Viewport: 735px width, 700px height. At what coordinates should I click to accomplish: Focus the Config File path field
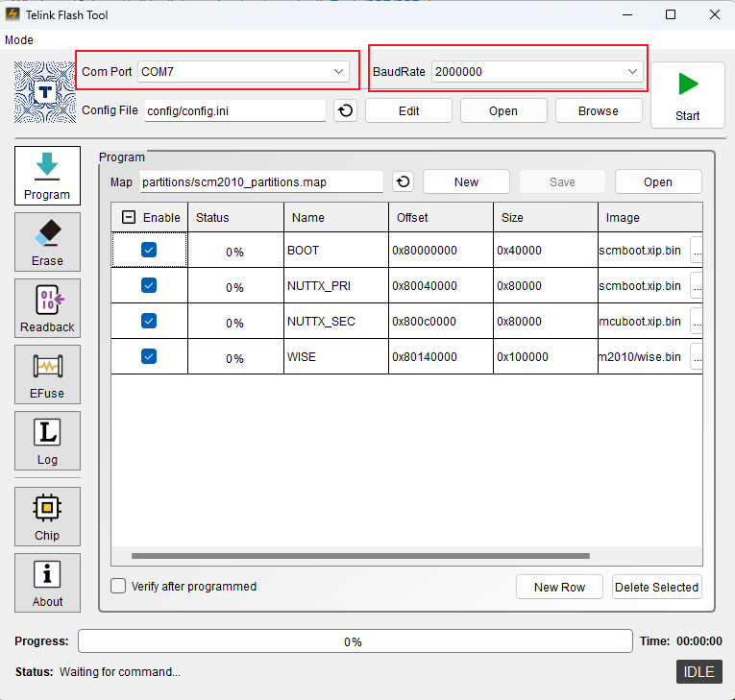click(235, 111)
